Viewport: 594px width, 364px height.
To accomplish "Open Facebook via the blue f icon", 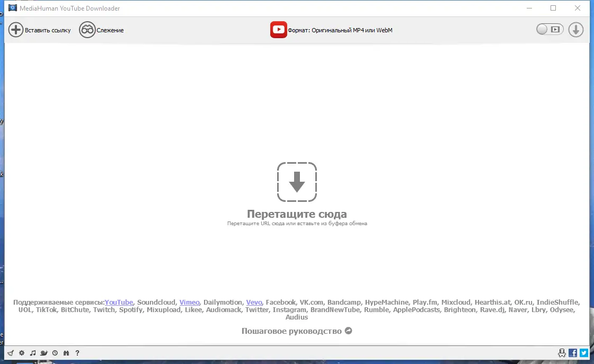I will [573, 352].
